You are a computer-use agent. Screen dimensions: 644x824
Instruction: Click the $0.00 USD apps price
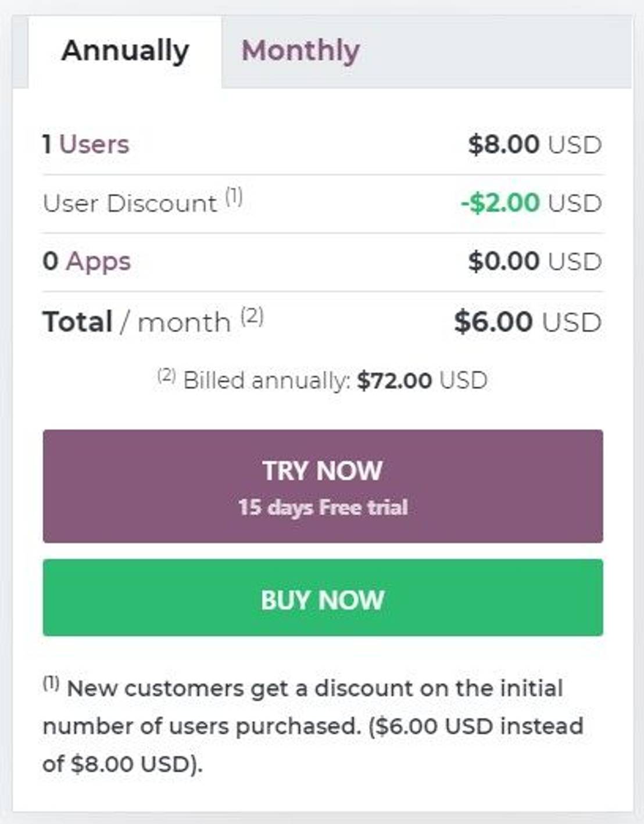[x=534, y=260]
